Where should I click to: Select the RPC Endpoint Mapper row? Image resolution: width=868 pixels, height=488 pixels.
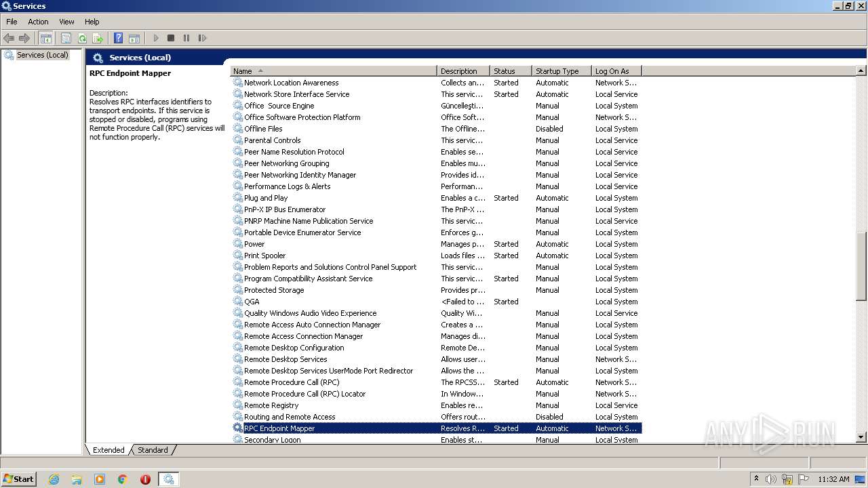[436, 428]
